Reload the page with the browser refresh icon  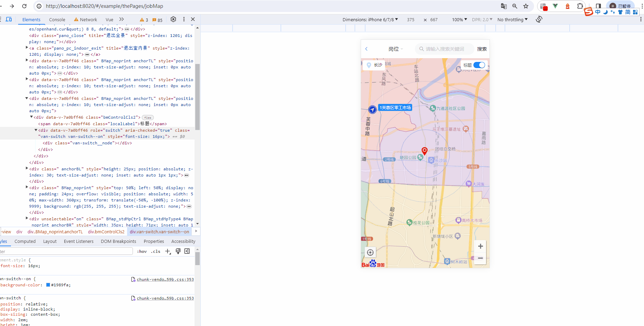click(24, 6)
